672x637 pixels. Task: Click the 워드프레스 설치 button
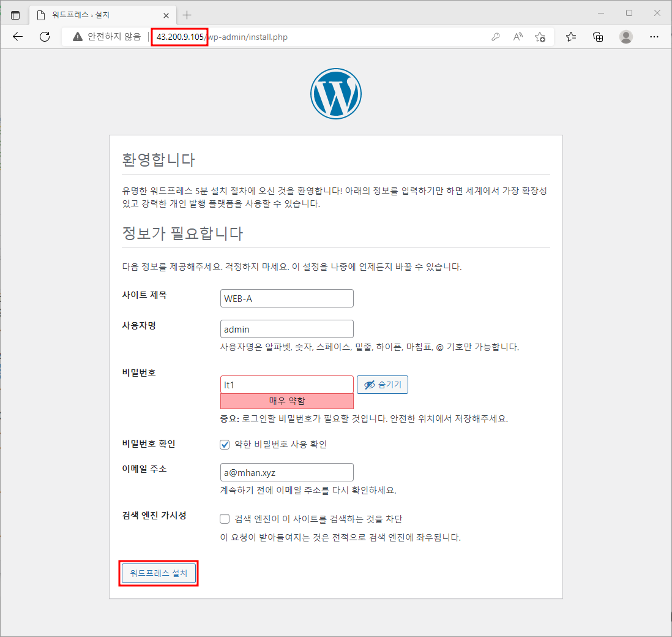[159, 573]
